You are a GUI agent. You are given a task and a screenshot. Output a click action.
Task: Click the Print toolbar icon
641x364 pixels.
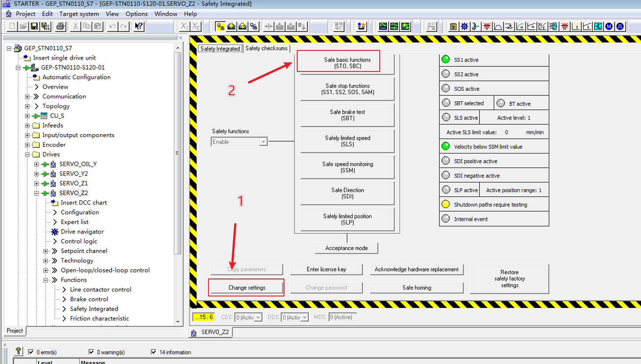tap(60, 27)
